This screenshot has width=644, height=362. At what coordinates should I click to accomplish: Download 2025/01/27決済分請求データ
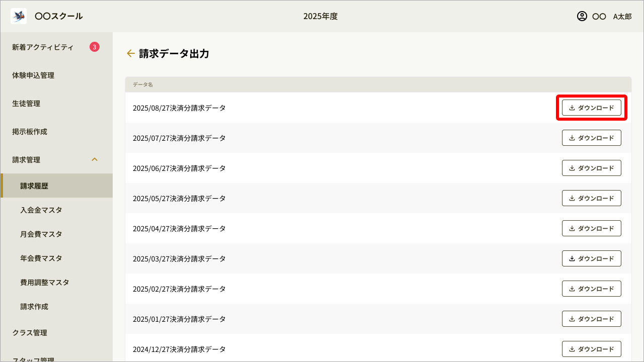pyautogui.click(x=591, y=319)
